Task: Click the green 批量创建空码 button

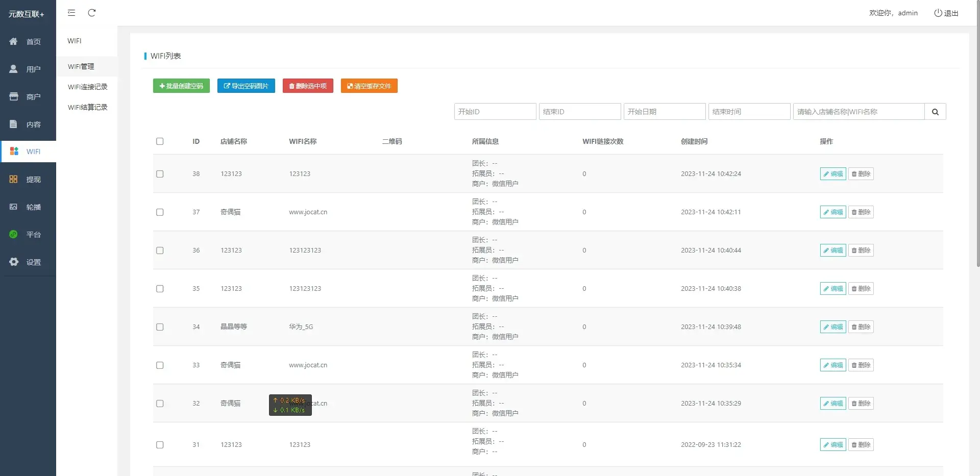Action: (x=181, y=86)
